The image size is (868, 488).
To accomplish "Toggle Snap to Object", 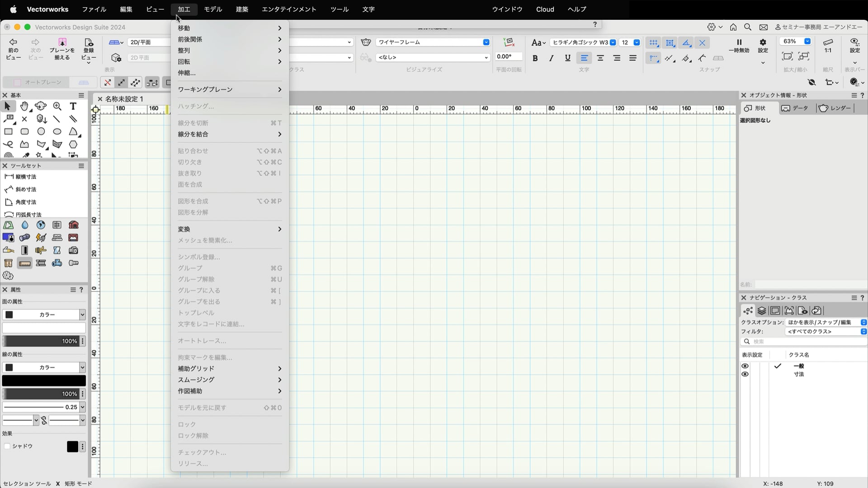I will 670,43.
